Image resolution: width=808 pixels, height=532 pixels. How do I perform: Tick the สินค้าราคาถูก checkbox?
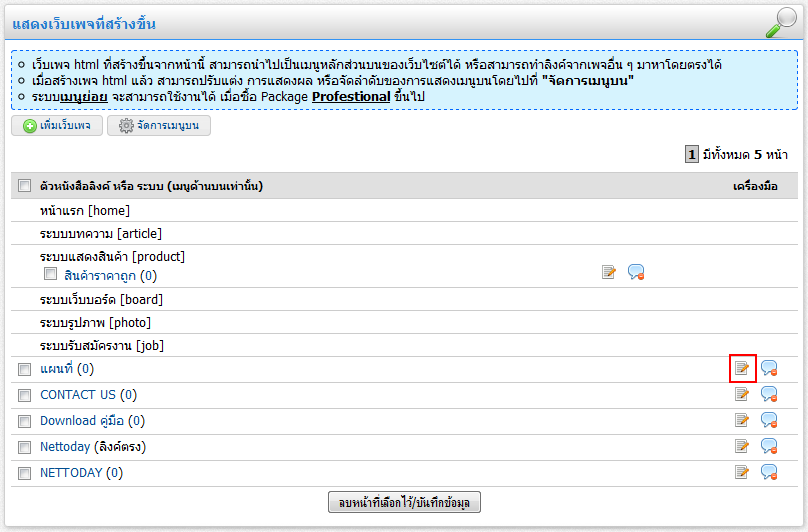coord(50,273)
